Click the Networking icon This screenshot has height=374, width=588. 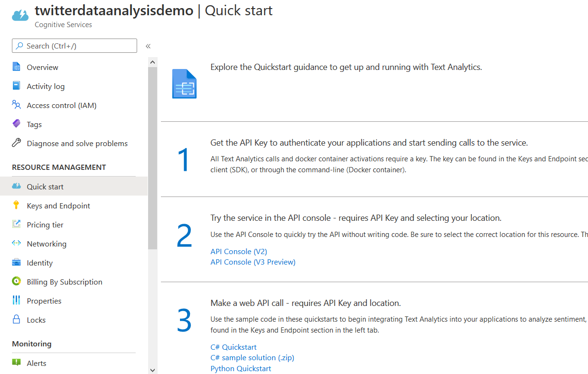point(17,244)
